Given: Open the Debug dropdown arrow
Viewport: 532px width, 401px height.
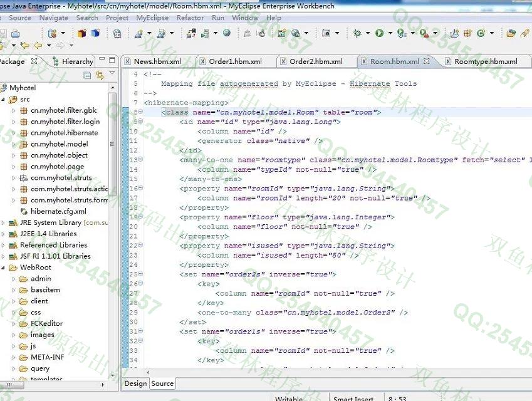Looking at the screenshot, I should pyautogui.click(x=368, y=33).
